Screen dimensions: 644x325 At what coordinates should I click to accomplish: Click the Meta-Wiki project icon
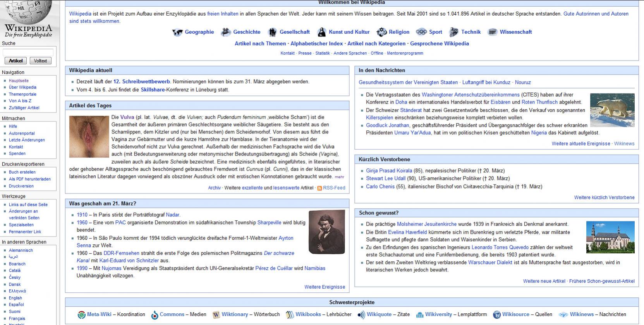(81, 315)
